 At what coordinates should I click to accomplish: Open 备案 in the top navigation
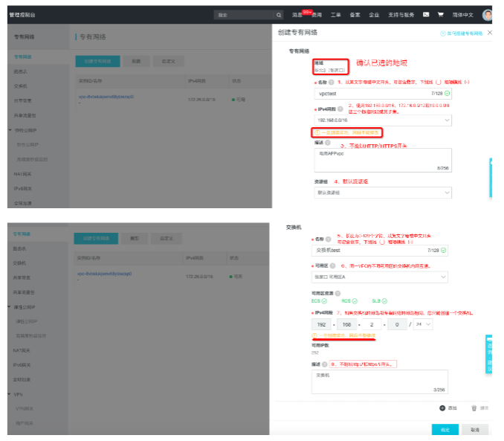(x=355, y=15)
